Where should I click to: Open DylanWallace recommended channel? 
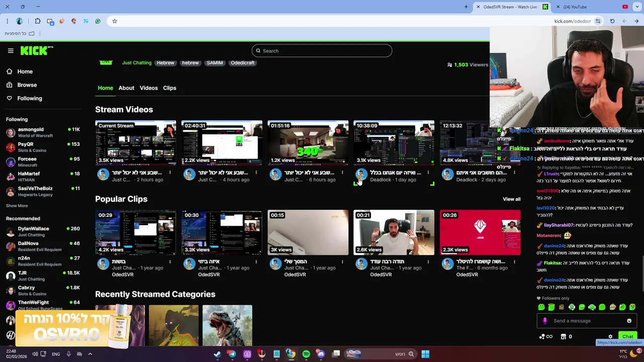43,232
